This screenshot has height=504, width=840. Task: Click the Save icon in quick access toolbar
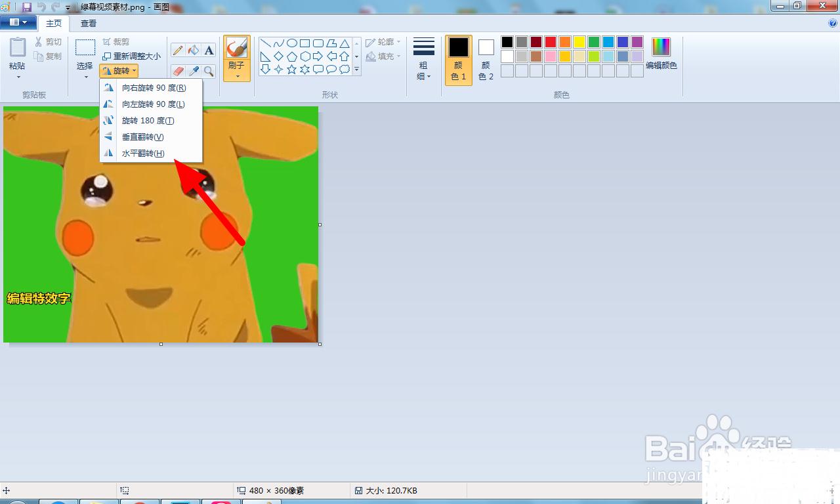(27, 7)
